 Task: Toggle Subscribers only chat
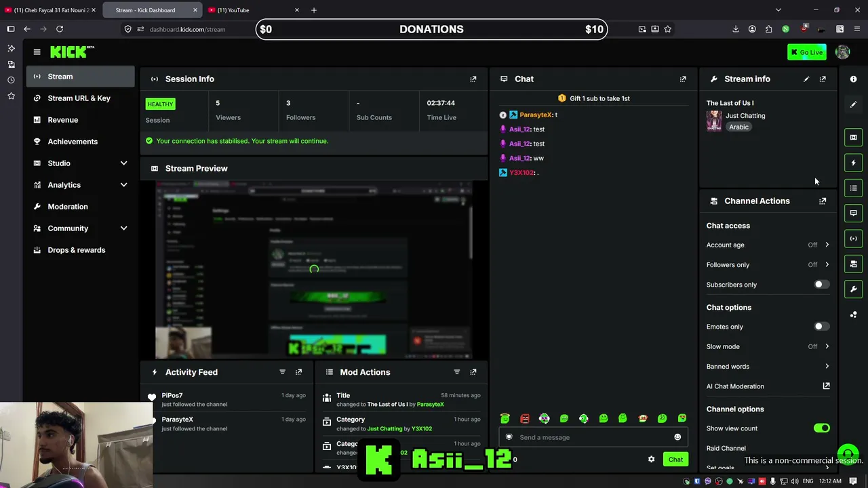coord(821,285)
